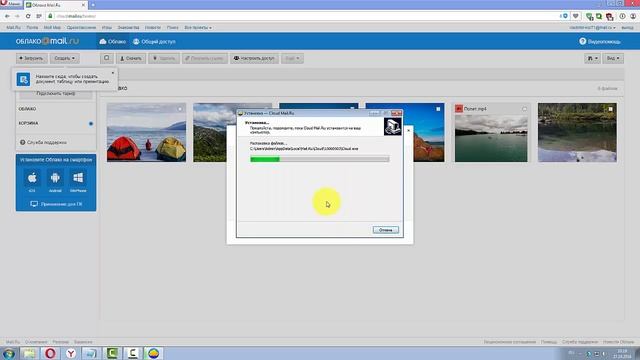Open Yandex browser from the taskbar
640x360 pixels.
tap(71, 353)
